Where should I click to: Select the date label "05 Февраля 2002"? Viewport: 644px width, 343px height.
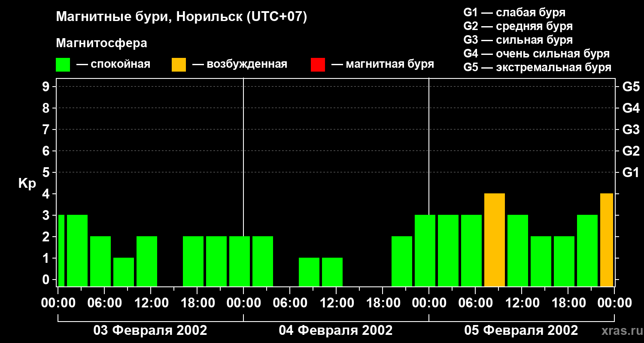pyautogui.click(x=521, y=330)
